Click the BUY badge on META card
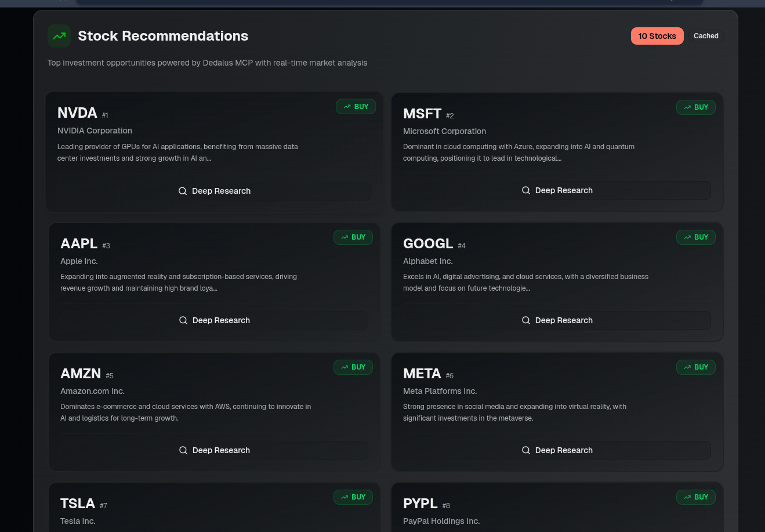Viewport: 765px width, 532px height. (696, 367)
